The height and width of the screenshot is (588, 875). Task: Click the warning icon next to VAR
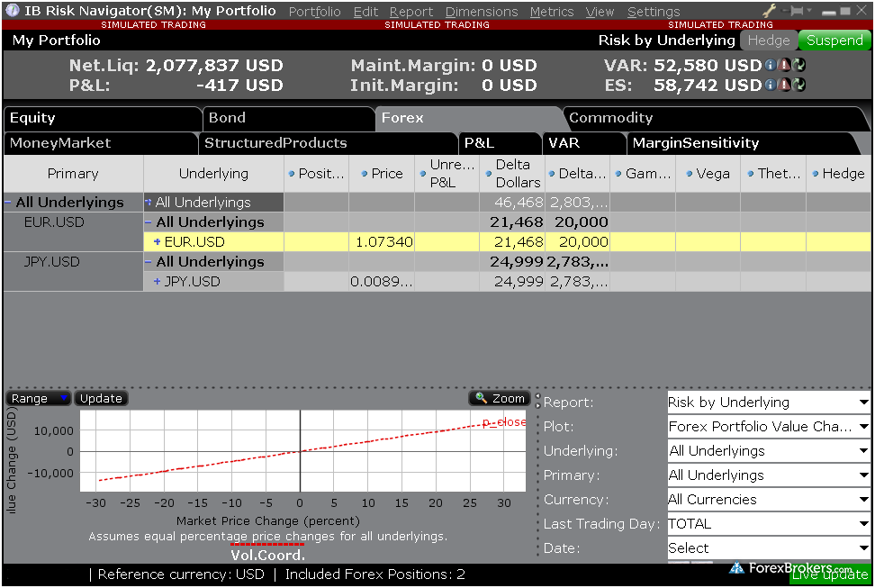tap(785, 66)
